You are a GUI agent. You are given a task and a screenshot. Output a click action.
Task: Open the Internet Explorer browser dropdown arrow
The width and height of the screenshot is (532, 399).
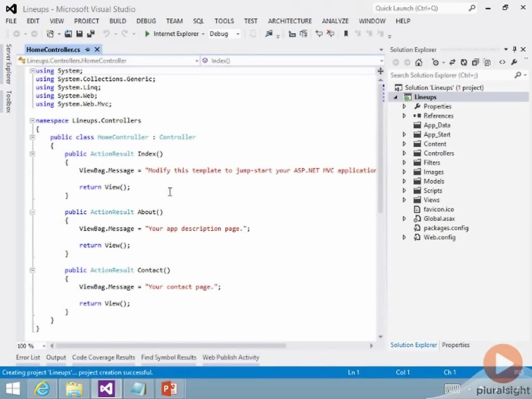pyautogui.click(x=203, y=34)
